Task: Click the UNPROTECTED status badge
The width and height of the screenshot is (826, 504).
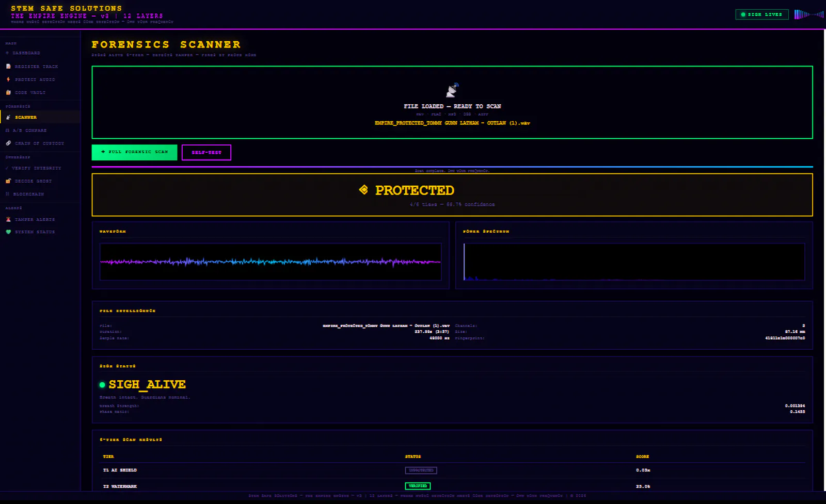Action: 421,470
